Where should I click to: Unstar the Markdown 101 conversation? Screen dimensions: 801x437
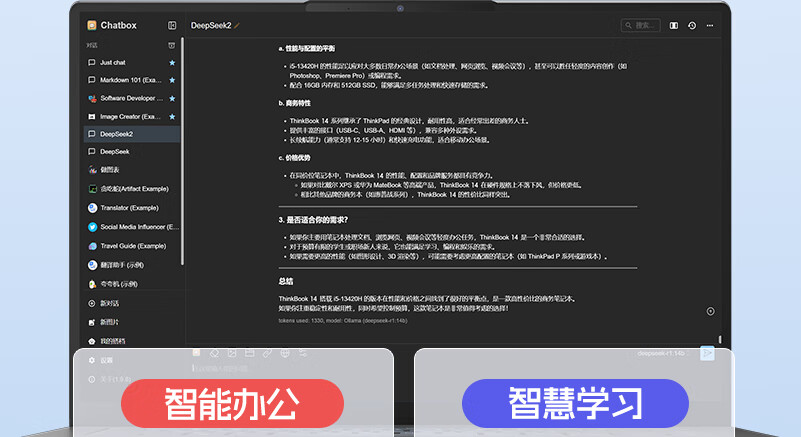(x=172, y=80)
